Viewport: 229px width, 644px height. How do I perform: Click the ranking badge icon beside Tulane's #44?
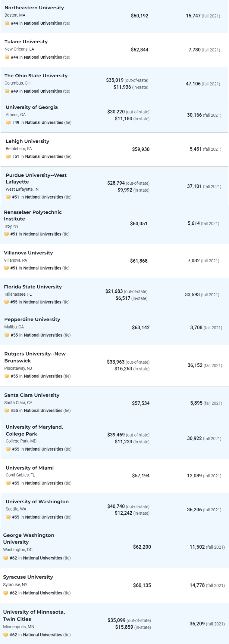pyautogui.click(x=7, y=57)
